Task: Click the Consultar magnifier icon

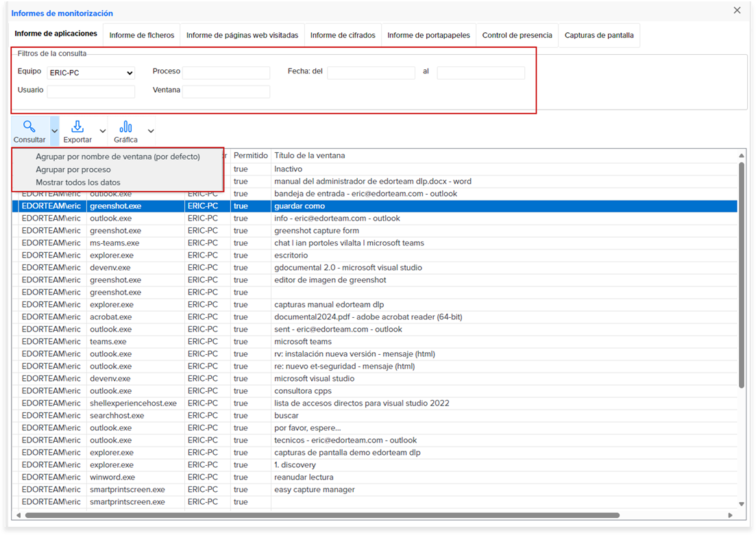Action: tap(29, 127)
